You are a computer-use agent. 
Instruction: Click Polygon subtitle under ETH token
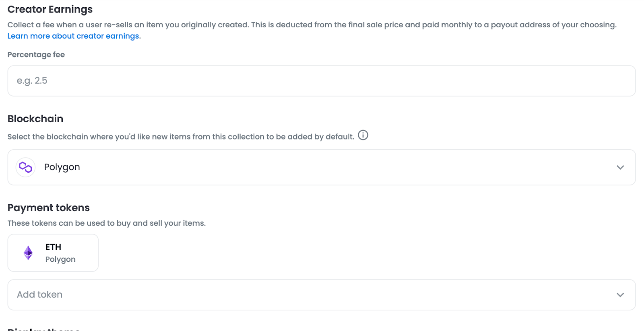60,259
